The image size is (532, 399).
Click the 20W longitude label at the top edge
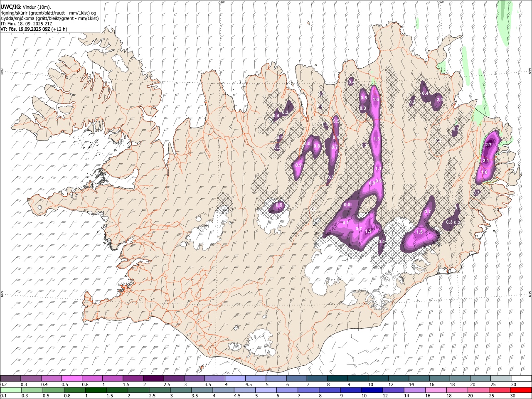click(221, 2)
